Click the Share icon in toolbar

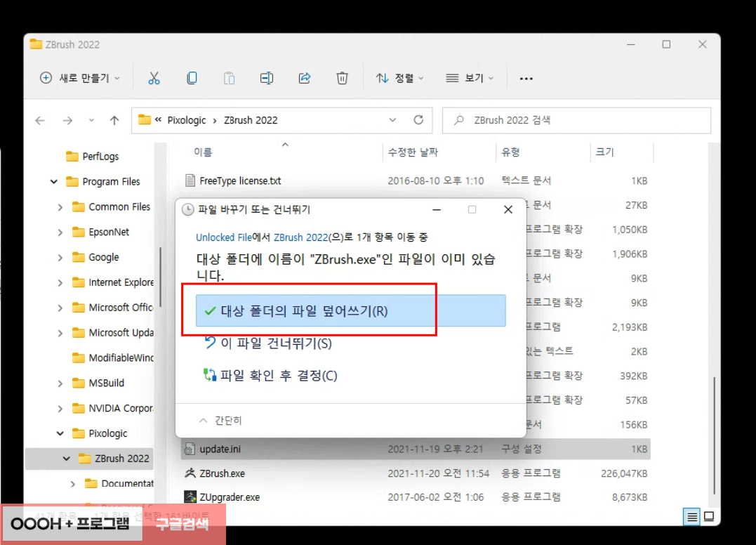(305, 78)
